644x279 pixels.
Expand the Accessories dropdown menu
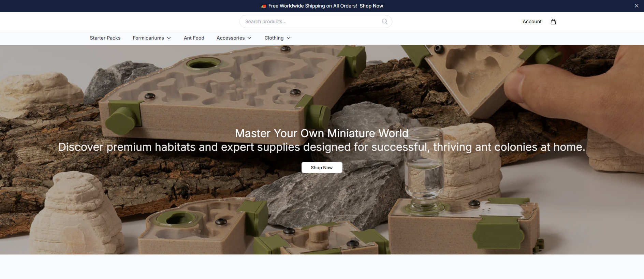tap(234, 38)
